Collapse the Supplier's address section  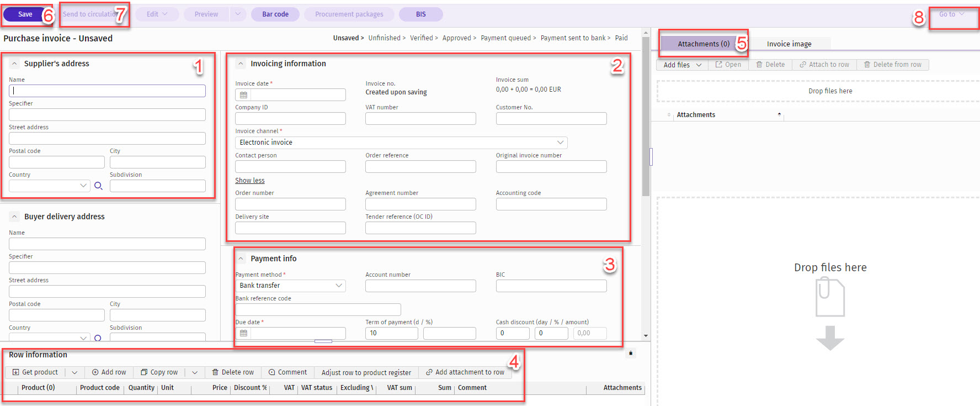14,64
